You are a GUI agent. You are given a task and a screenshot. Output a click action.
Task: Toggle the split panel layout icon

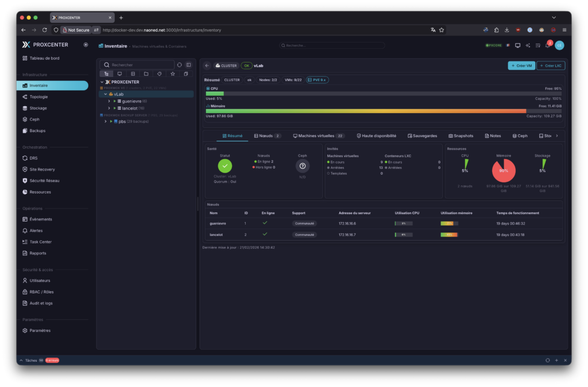[188, 65]
